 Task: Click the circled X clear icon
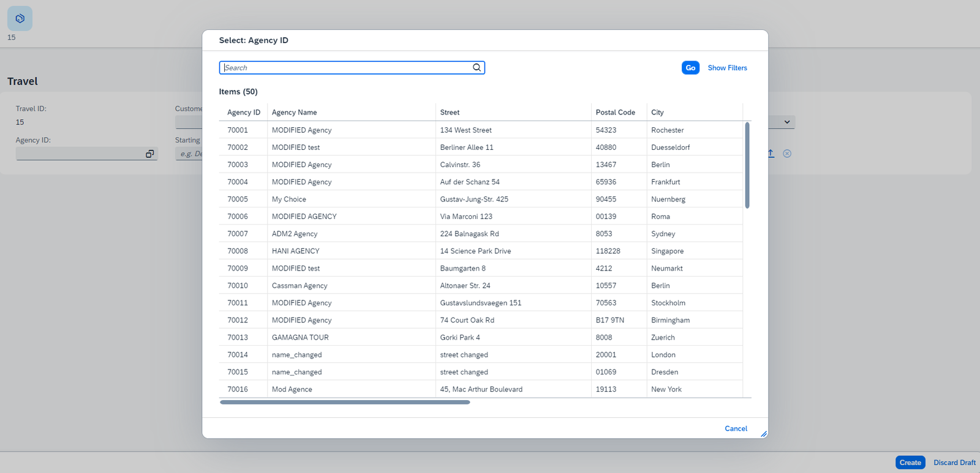(x=787, y=154)
